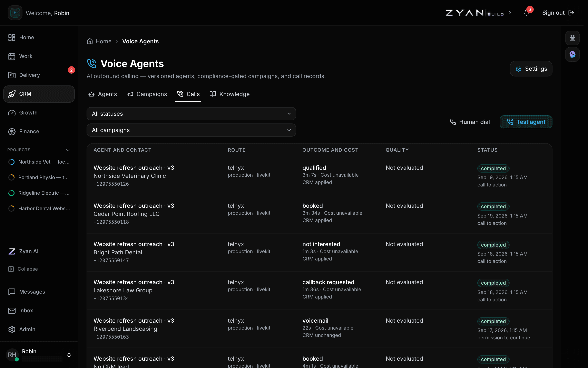Screen dimensions: 588x368
Task: Click the Outcome and Cost column header
Action: pyautogui.click(x=330, y=150)
